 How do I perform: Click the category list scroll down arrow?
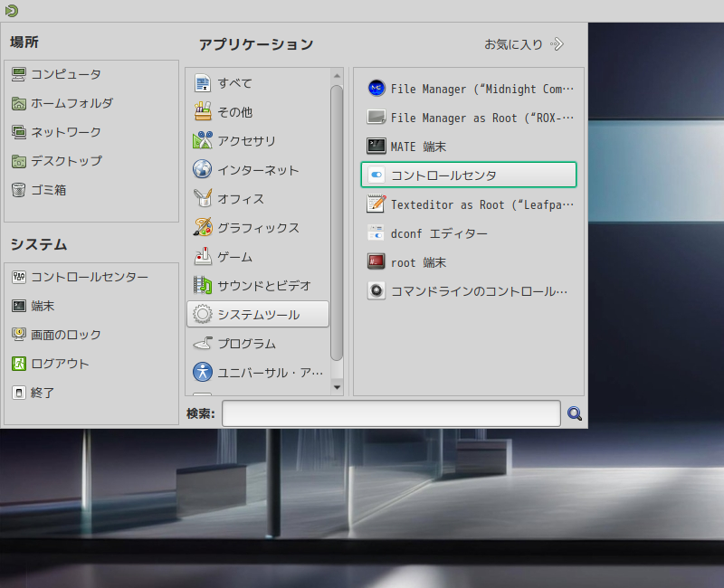[x=337, y=387]
